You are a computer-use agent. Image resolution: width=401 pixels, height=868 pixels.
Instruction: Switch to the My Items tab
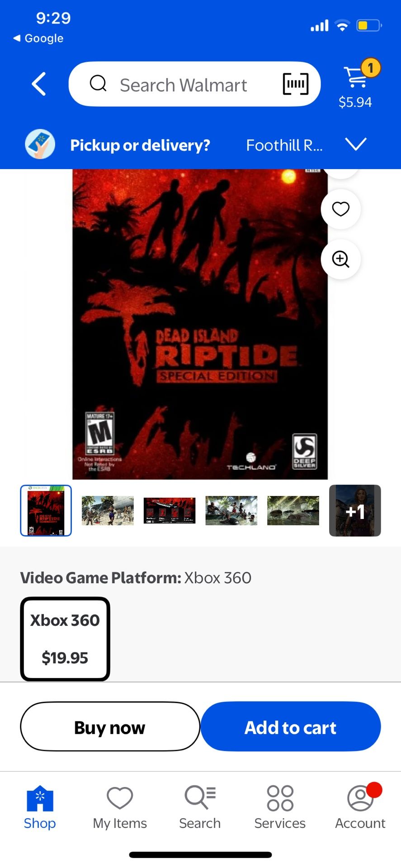[x=120, y=808]
